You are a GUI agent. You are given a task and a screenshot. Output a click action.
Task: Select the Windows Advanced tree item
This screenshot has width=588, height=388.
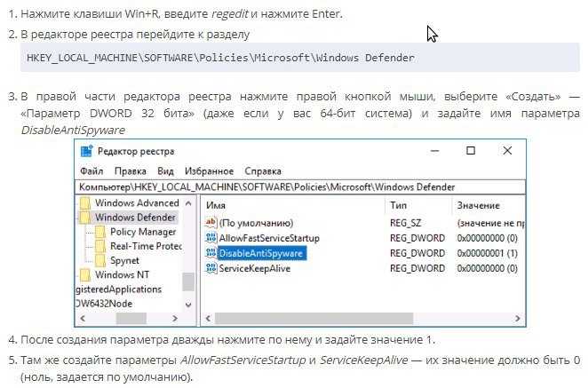pyautogui.click(x=137, y=203)
